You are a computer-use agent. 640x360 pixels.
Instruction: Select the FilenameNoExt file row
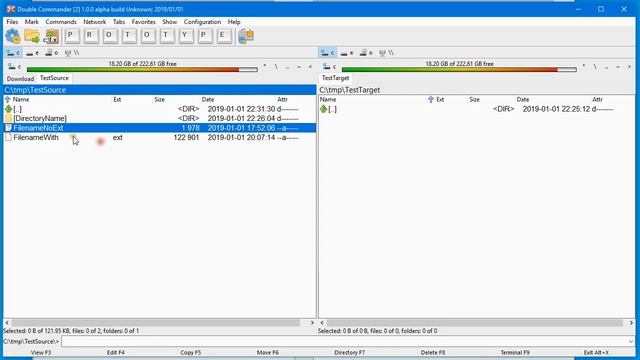pos(160,128)
